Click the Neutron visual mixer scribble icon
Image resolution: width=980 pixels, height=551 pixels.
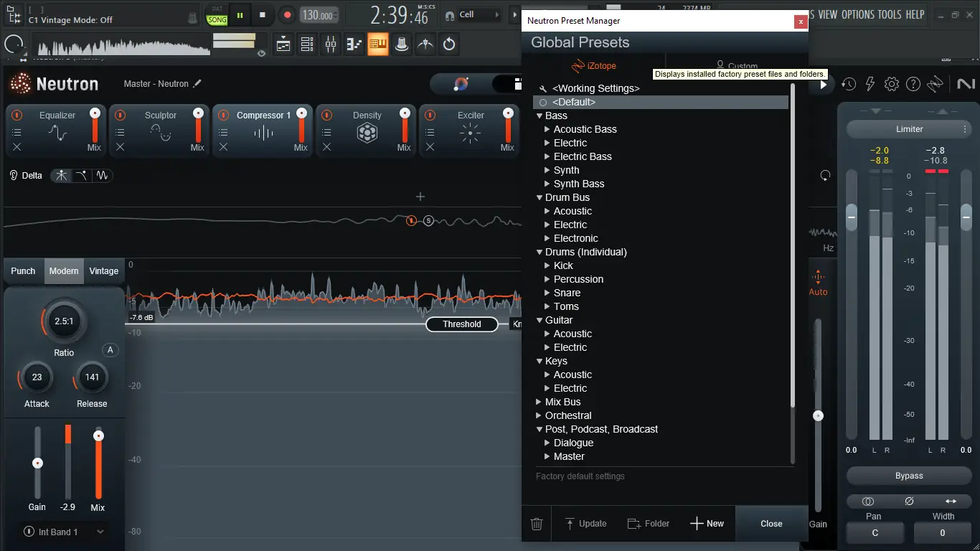935,84
